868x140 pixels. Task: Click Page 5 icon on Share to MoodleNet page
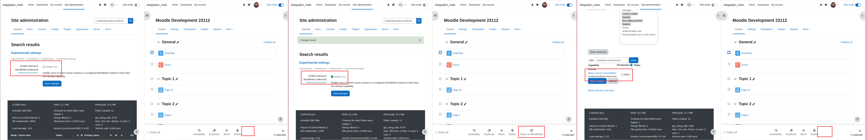tap(449, 115)
